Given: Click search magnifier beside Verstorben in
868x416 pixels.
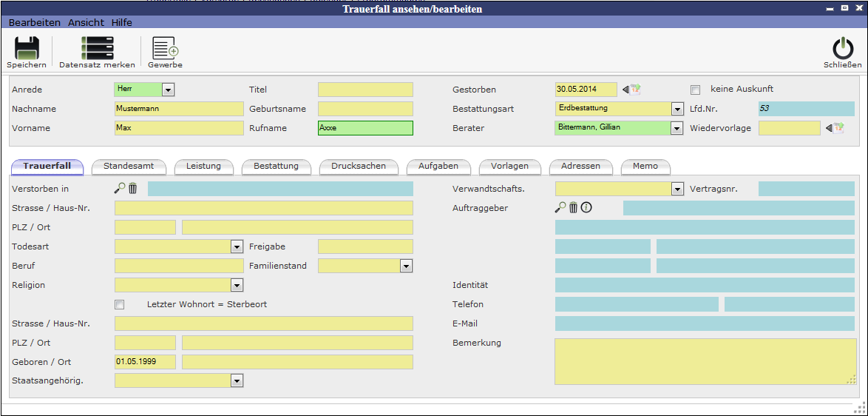Looking at the screenshot, I should (120, 189).
